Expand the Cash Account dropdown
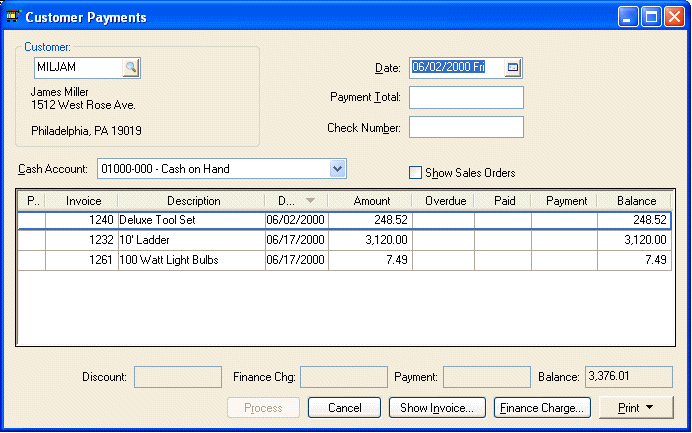The image size is (692, 433). (x=337, y=169)
